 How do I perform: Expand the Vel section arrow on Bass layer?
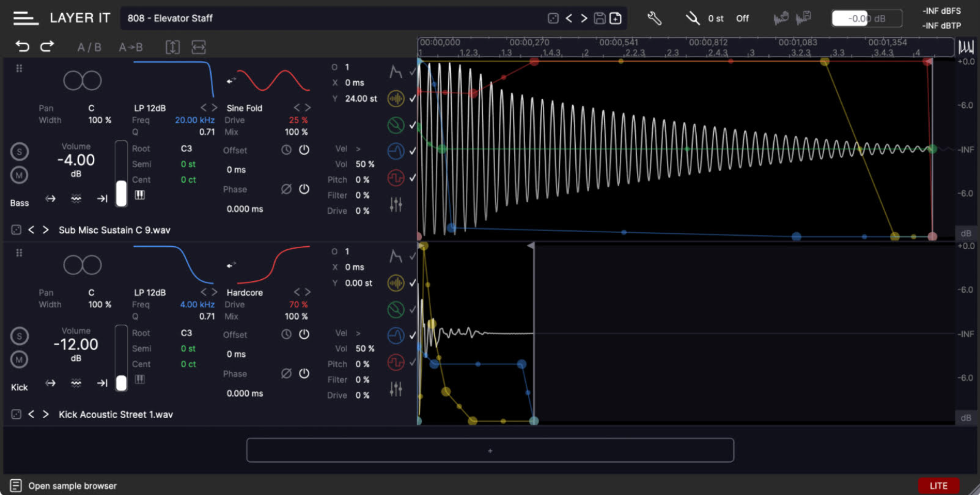(x=358, y=149)
